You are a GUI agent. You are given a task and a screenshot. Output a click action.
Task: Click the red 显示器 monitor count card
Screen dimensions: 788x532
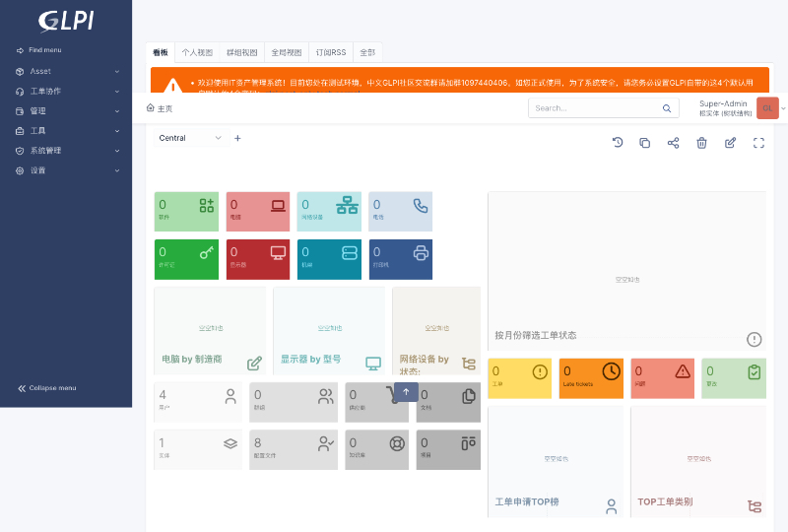(258, 259)
